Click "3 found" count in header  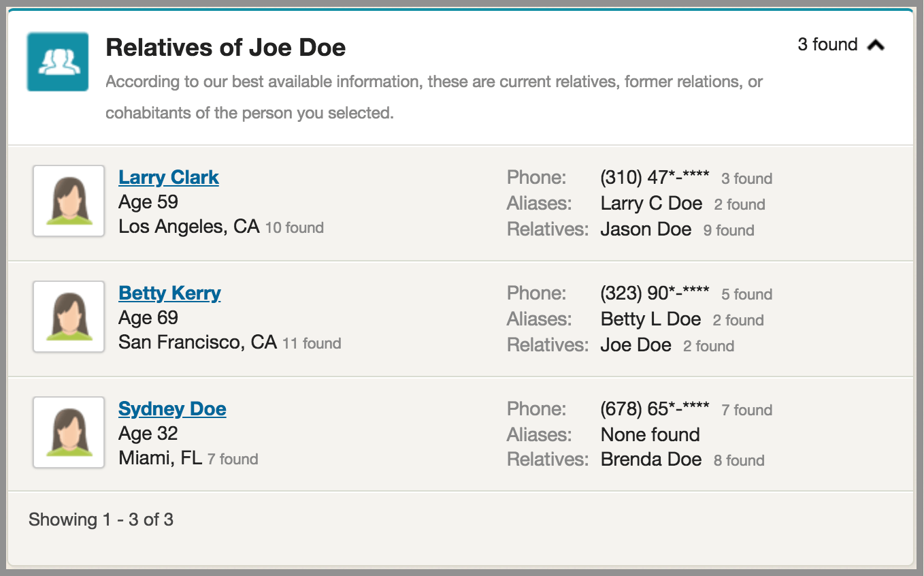tap(827, 45)
